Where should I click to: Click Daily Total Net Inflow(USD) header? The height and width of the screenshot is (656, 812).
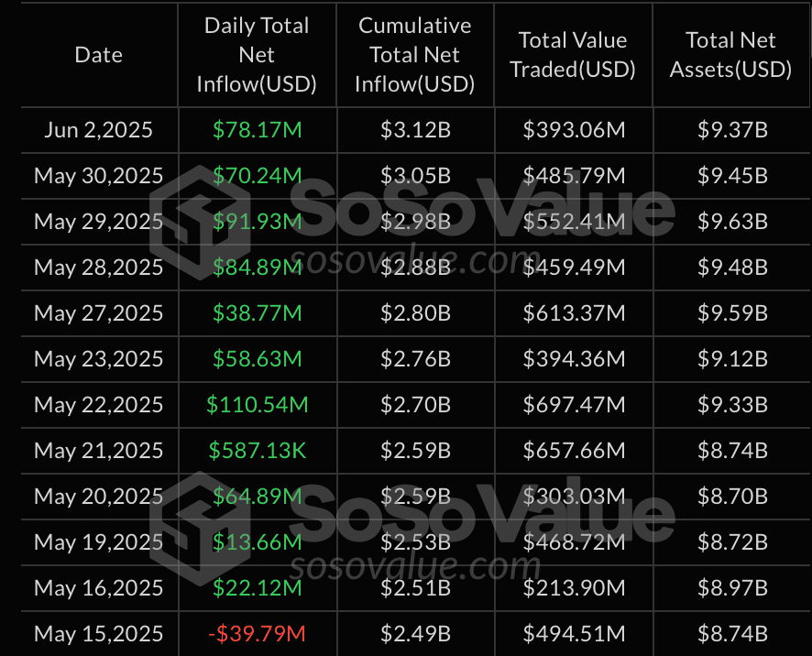click(257, 55)
